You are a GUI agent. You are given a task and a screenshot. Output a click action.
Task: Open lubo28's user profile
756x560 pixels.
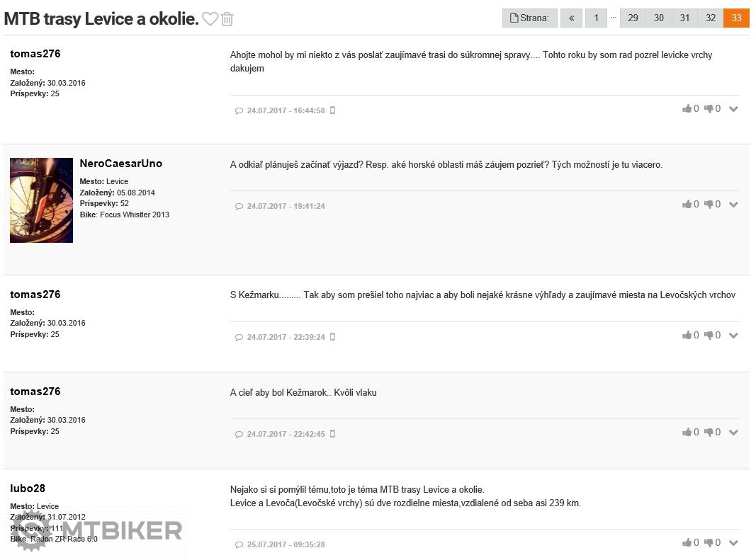[x=28, y=488]
